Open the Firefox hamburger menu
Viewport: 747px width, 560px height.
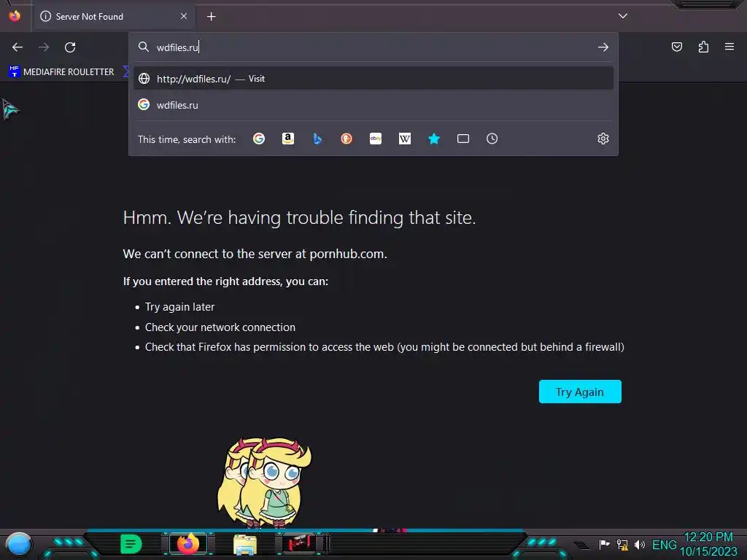(729, 47)
